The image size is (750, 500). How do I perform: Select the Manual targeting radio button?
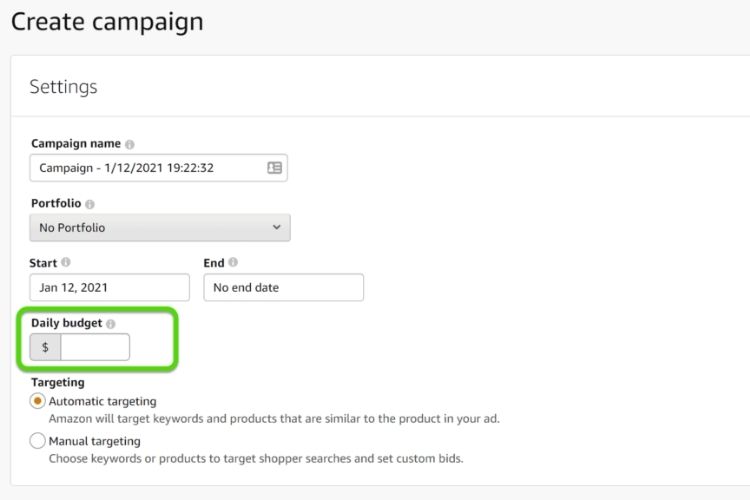pyautogui.click(x=38, y=440)
